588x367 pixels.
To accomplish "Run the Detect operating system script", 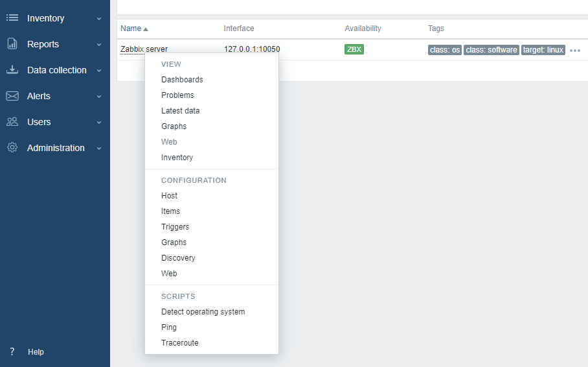I will (203, 312).
